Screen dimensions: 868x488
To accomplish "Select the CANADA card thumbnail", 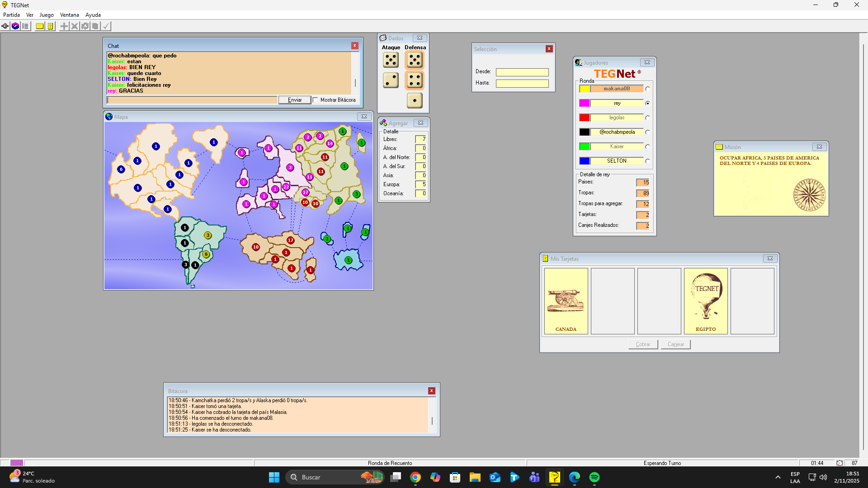I will [x=566, y=301].
